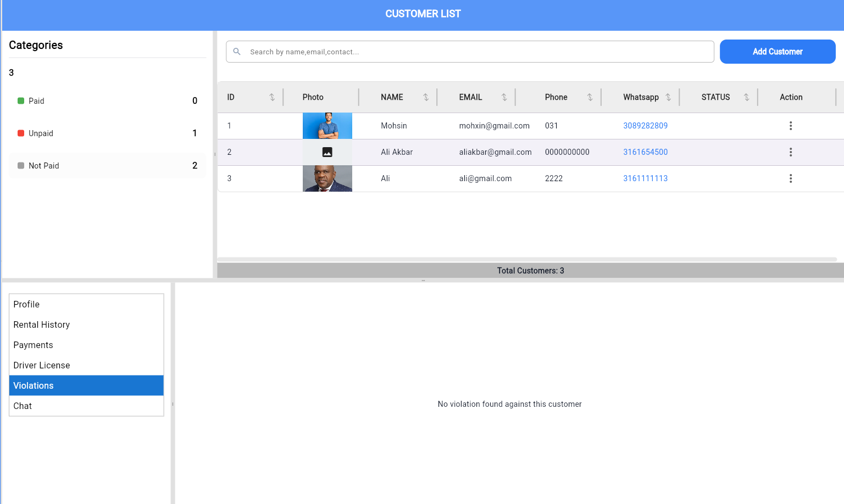The height and width of the screenshot is (504, 844).
Task: Sort the table by ID column
Action: coord(272,97)
